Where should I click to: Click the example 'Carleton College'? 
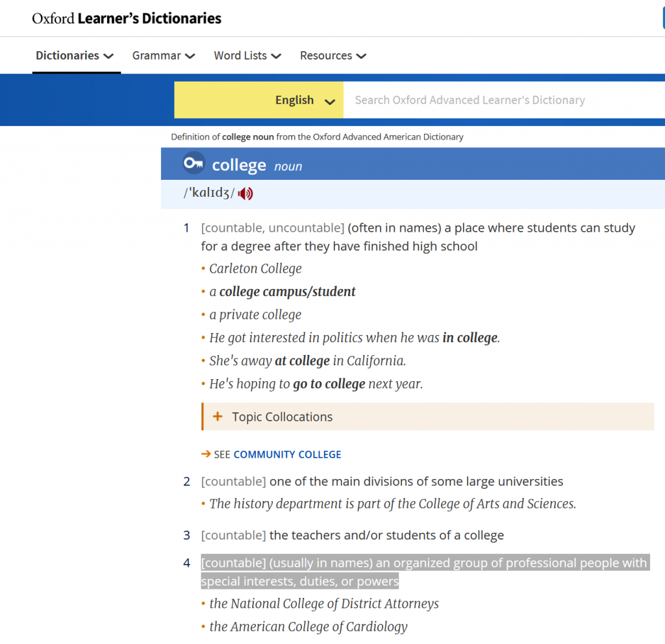pos(256,269)
